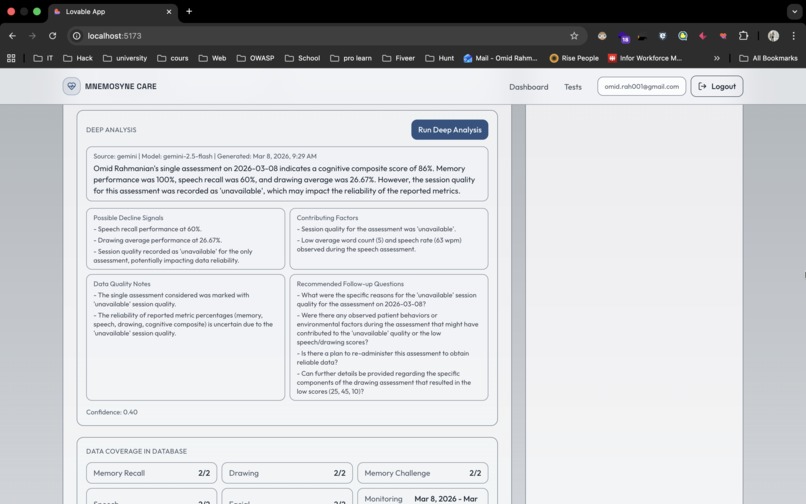Close the Lovable App tab
This screenshot has width=806, height=504.
(169, 11)
